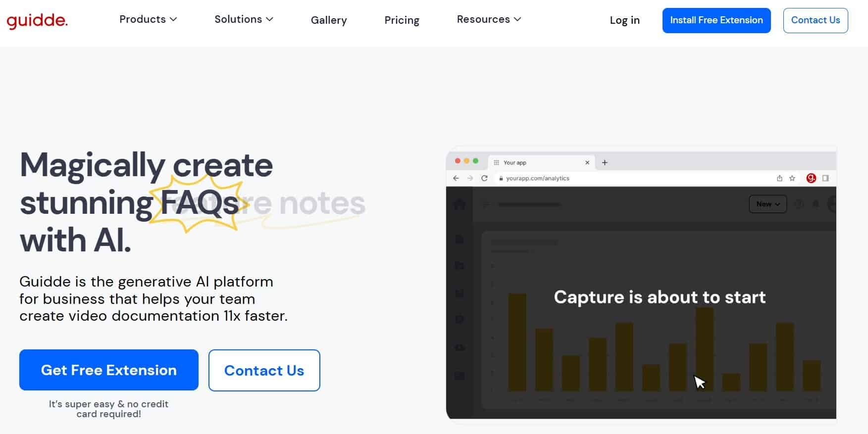Click Install Free Extension button
Image resolution: width=868 pixels, height=434 pixels.
716,20
